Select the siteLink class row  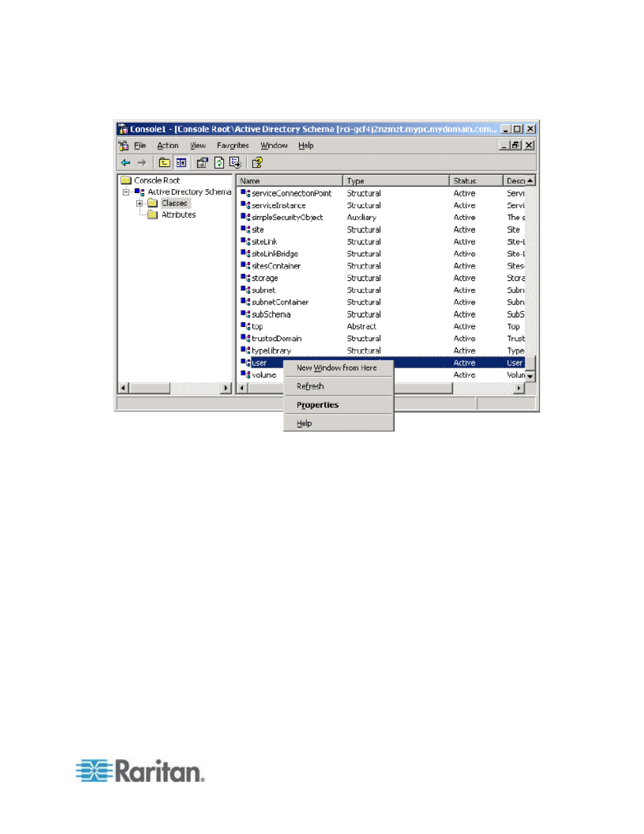381,242
